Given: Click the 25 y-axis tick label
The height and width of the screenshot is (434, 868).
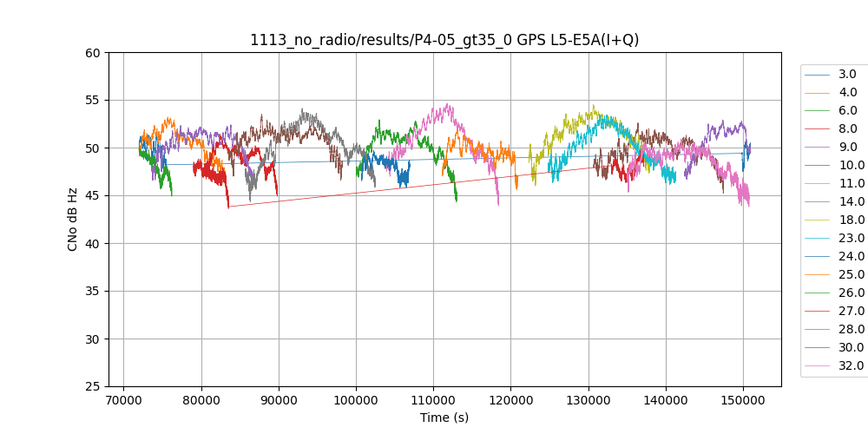Looking at the screenshot, I should 93,386.
